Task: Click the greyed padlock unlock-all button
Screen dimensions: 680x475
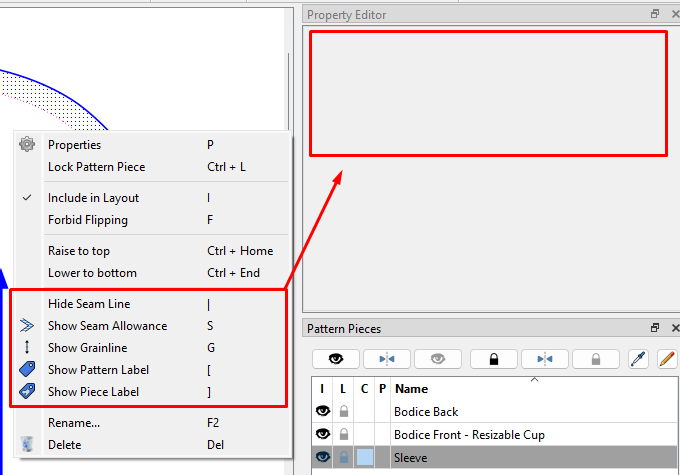Action: pyautogui.click(x=596, y=358)
